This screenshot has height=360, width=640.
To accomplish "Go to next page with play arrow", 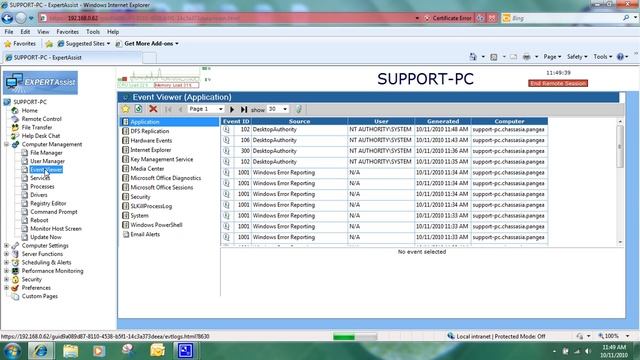I will (232, 109).
